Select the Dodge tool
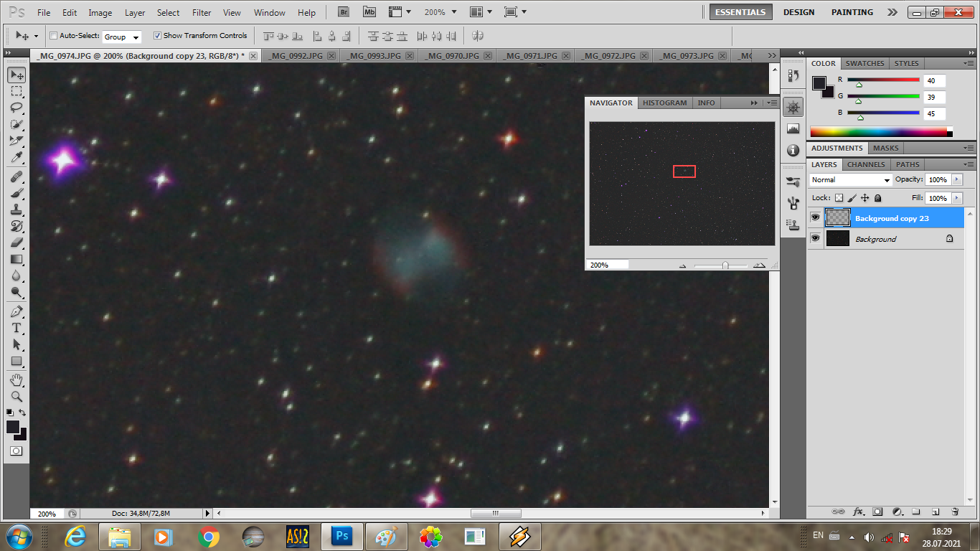Image resolution: width=980 pixels, height=551 pixels. point(17,292)
